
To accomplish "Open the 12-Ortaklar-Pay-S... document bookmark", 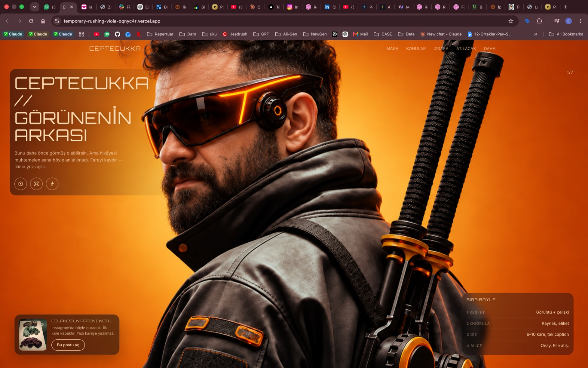I will [489, 34].
